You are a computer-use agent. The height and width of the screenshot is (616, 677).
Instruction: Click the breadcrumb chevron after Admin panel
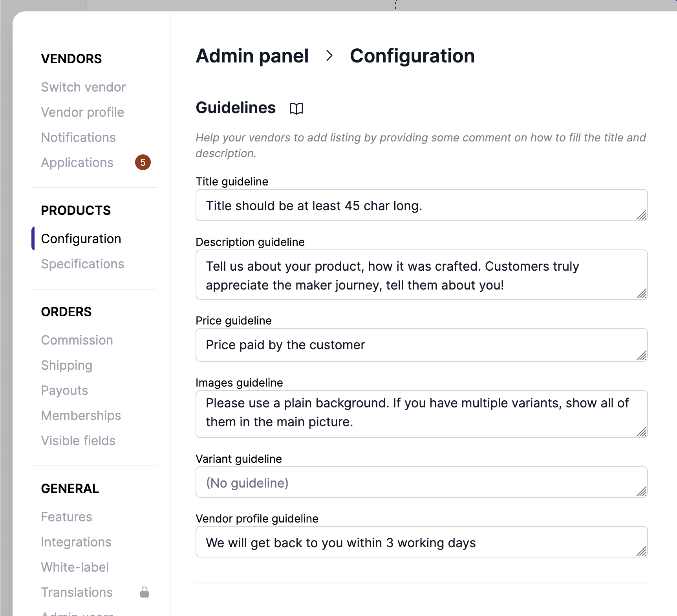(x=329, y=56)
